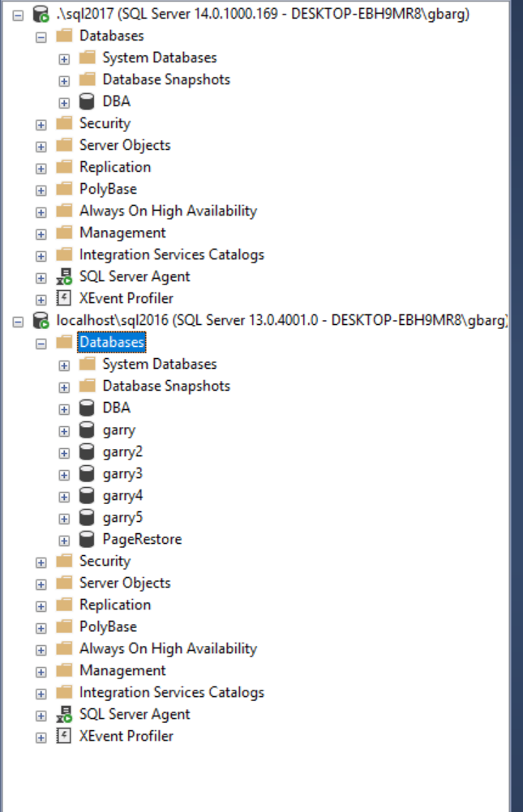Select the garry2 database
Screen dimensions: 523x812
tap(118, 451)
